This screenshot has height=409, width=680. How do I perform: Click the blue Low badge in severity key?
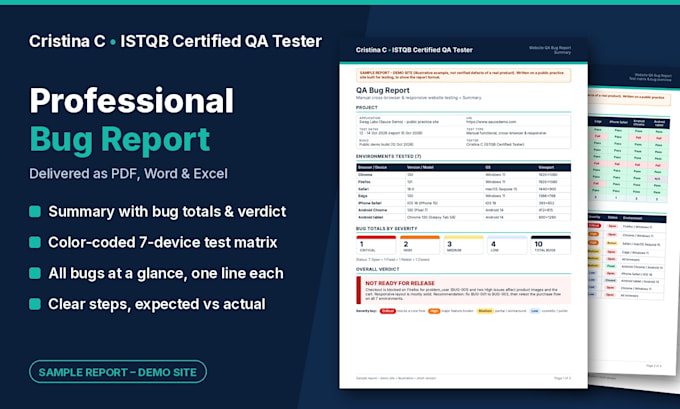(x=535, y=311)
